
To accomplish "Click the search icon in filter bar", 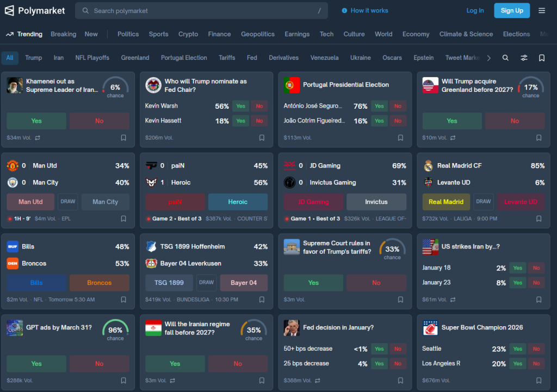I will tap(505, 58).
